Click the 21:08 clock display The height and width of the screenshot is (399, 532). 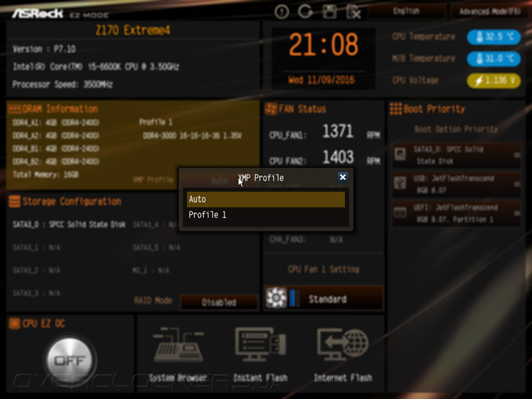coord(324,44)
